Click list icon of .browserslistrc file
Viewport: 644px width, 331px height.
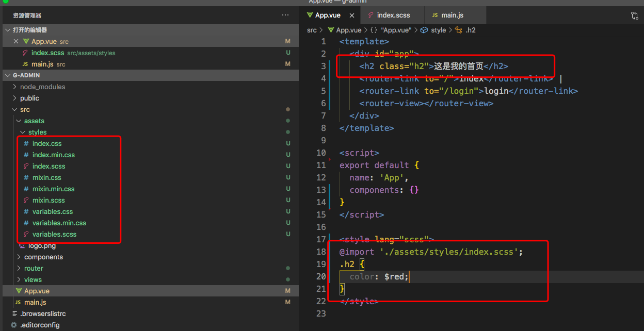(14, 313)
